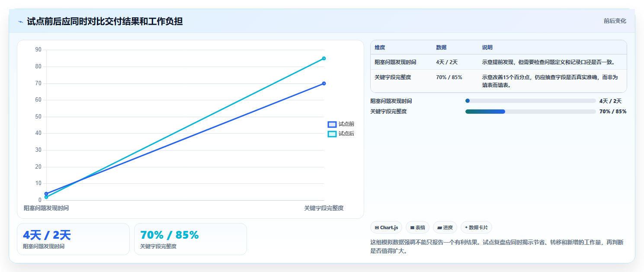Click the 数据 column header in the table
Screen dimensions: 644x272
(x=441, y=48)
